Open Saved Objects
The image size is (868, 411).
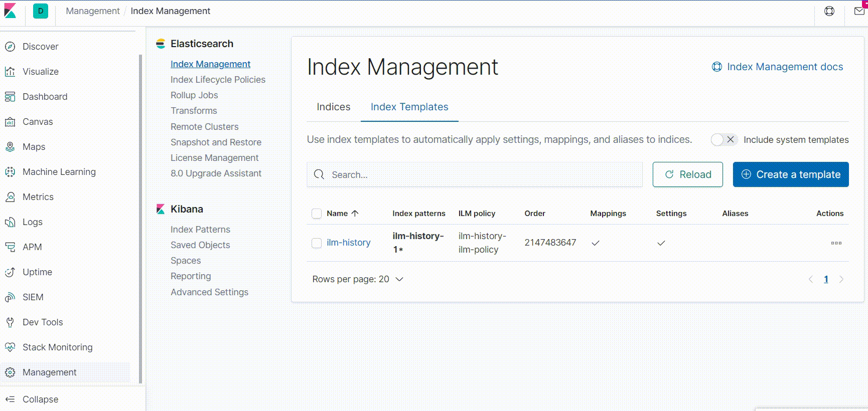[200, 245]
